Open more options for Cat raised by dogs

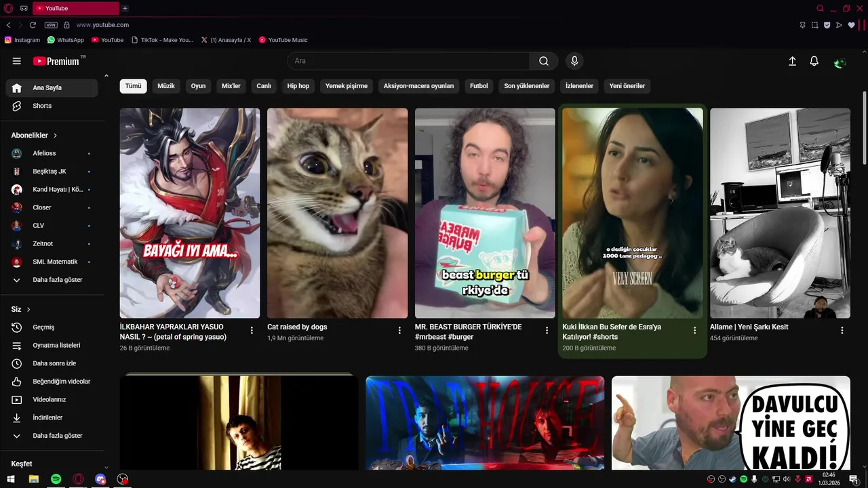399,330
